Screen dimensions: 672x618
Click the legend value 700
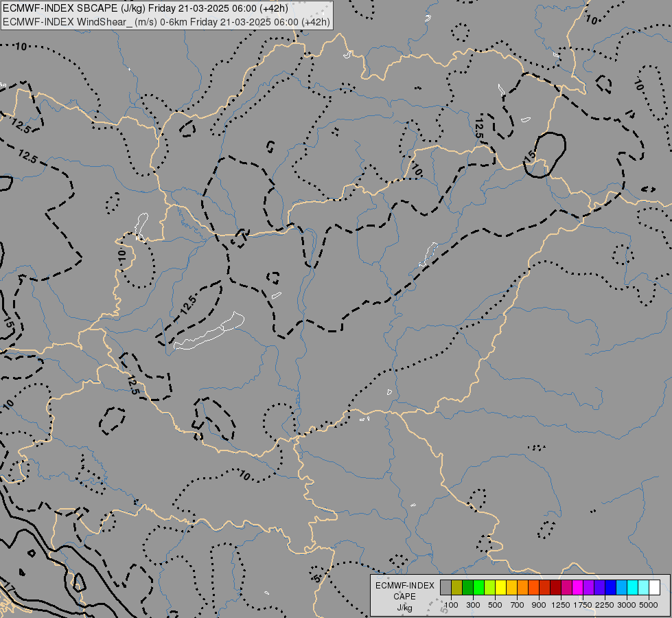[518, 605]
